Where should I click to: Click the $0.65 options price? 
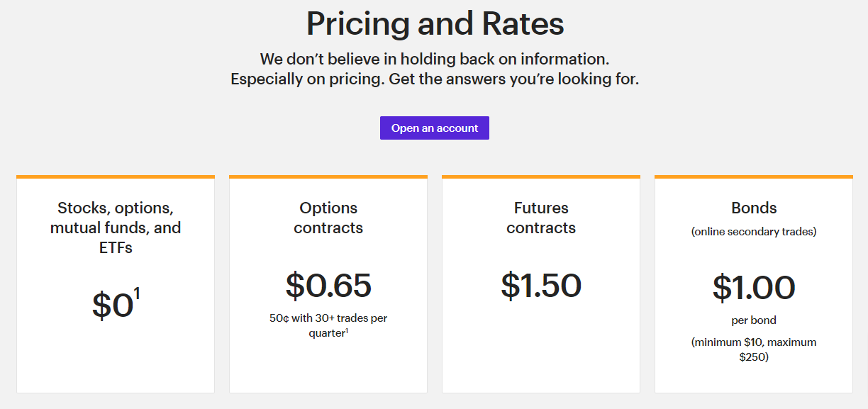click(328, 285)
